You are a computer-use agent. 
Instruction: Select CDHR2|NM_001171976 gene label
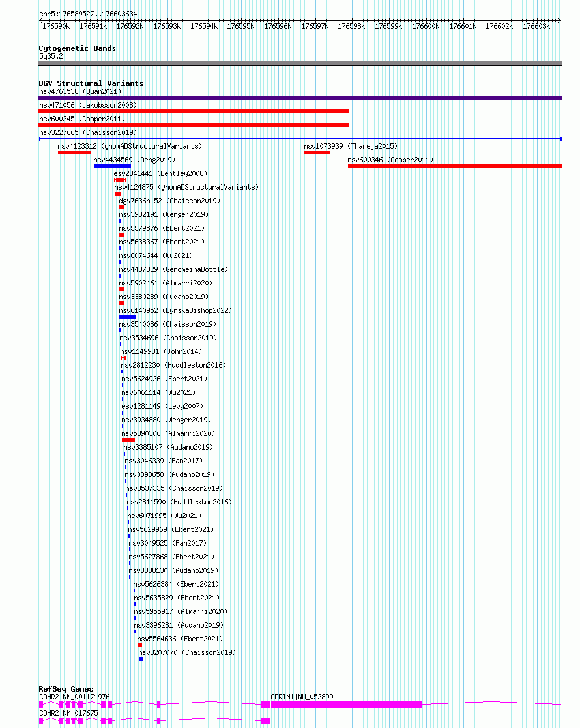coord(74,697)
